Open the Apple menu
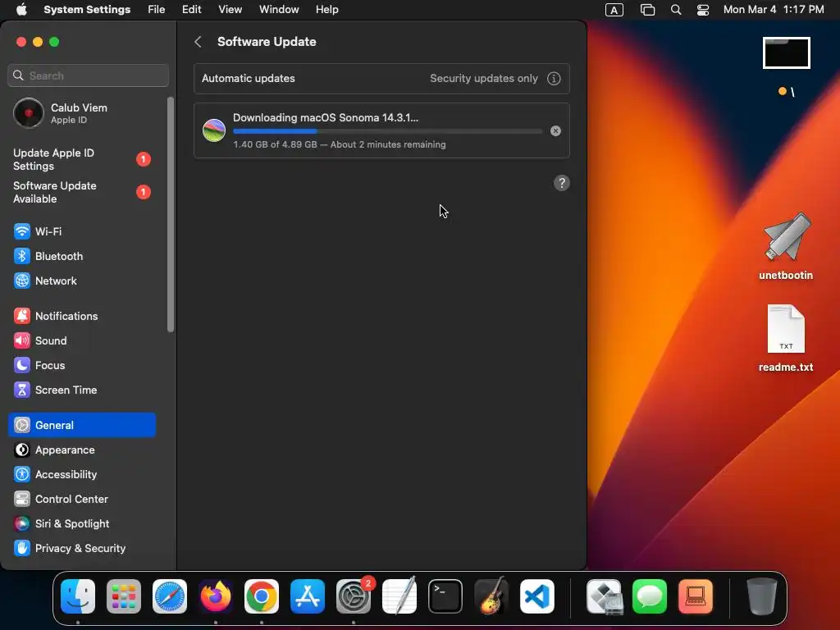 pyautogui.click(x=21, y=10)
